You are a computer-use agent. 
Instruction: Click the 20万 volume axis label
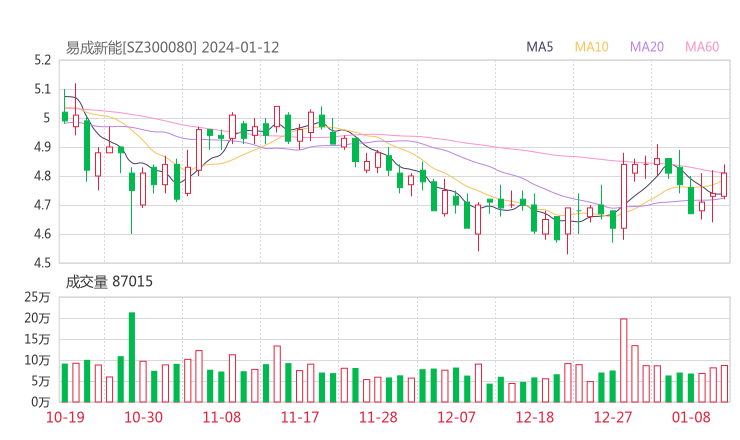[x=37, y=319]
